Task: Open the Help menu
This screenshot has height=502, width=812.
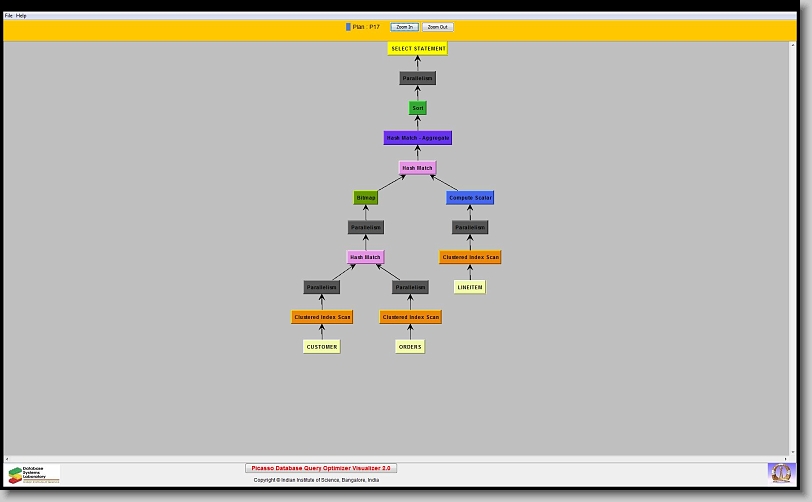Action: (x=22, y=16)
